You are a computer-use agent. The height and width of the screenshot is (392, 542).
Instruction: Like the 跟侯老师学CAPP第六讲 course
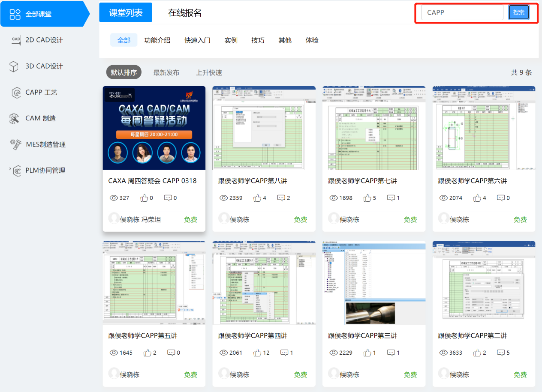(x=477, y=198)
